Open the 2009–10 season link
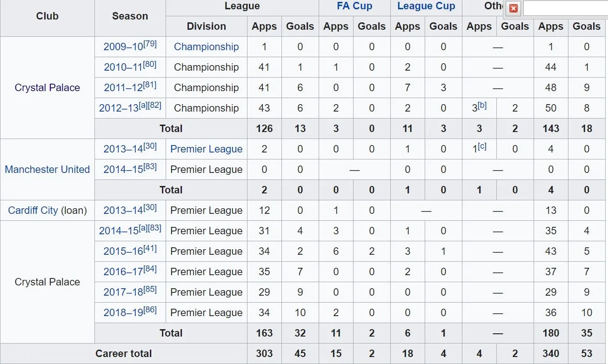 (122, 47)
